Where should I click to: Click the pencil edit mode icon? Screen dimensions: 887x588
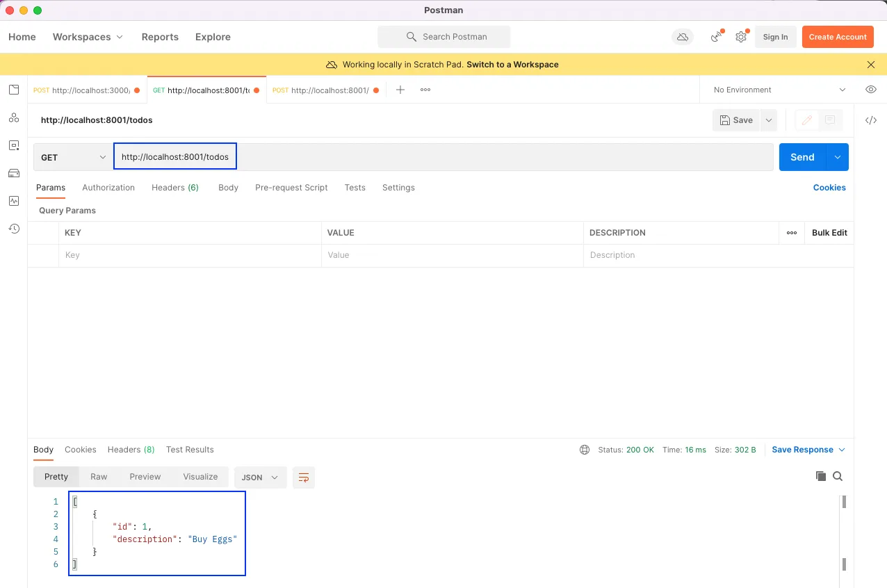(x=807, y=120)
